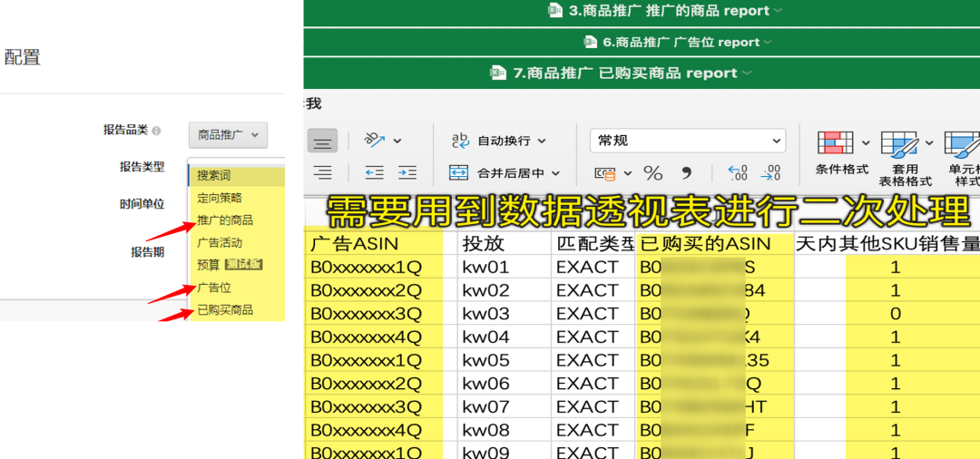The image size is (980, 459).
Task: Click info icon next to 报告品类
Action: (x=156, y=132)
